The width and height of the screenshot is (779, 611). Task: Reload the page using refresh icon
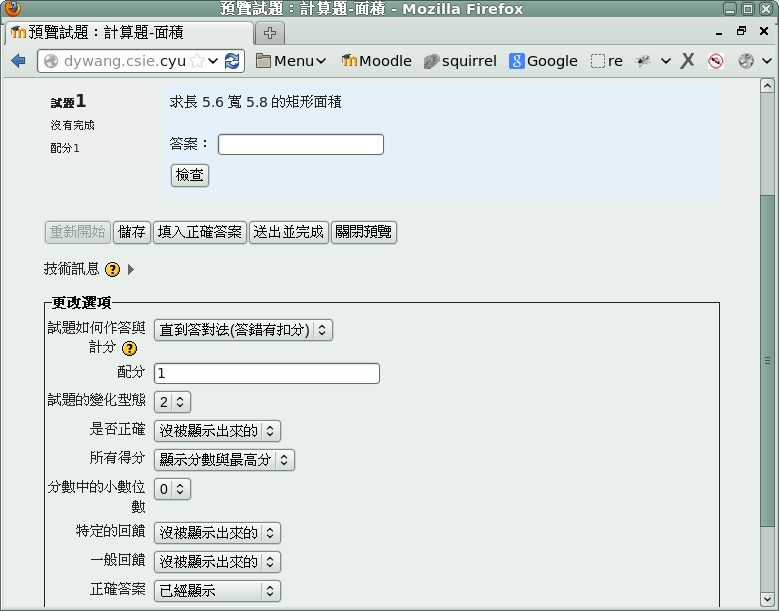[x=232, y=61]
